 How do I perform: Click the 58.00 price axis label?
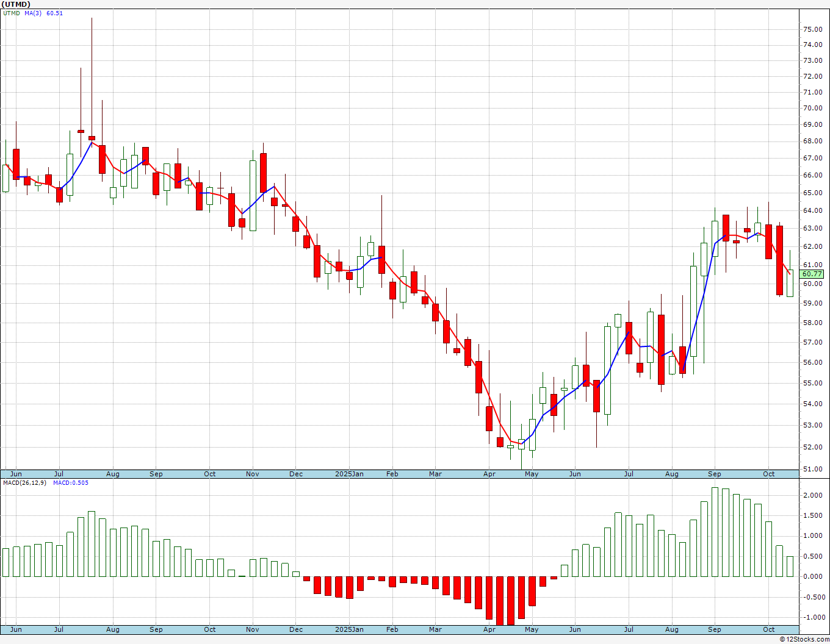coord(812,323)
